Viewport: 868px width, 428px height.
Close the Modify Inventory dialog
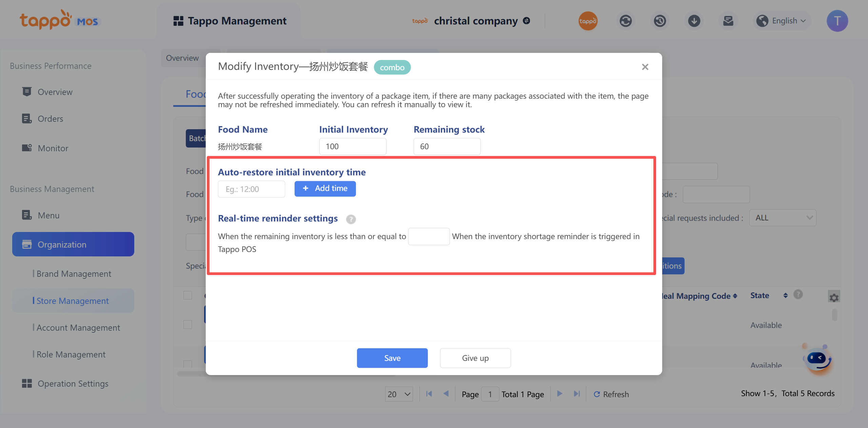(x=645, y=67)
